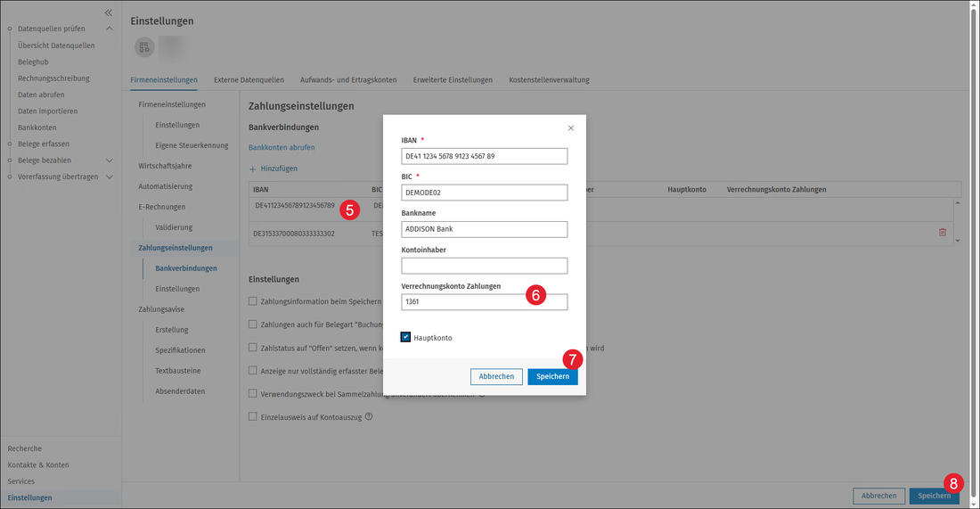This screenshot has width=980, height=509.
Task: Tick the Zahlungsinformation beim Speichern checkbox
Action: [x=252, y=301]
